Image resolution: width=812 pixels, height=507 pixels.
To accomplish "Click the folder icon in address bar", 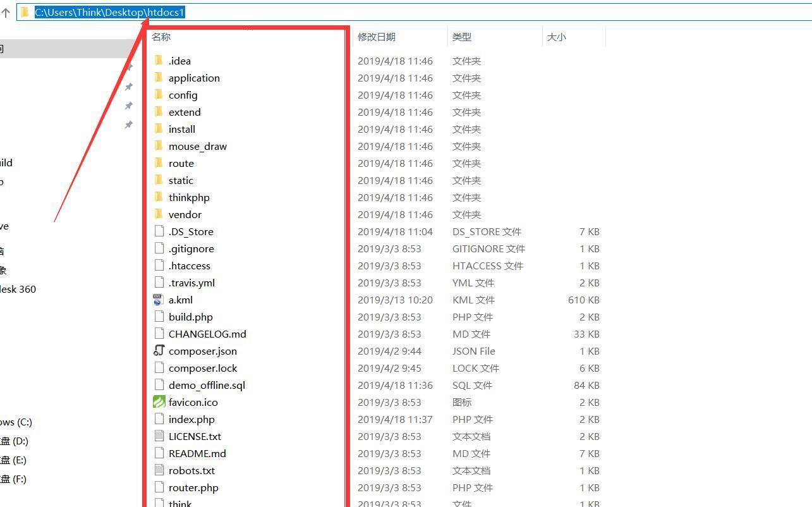I will [x=25, y=12].
